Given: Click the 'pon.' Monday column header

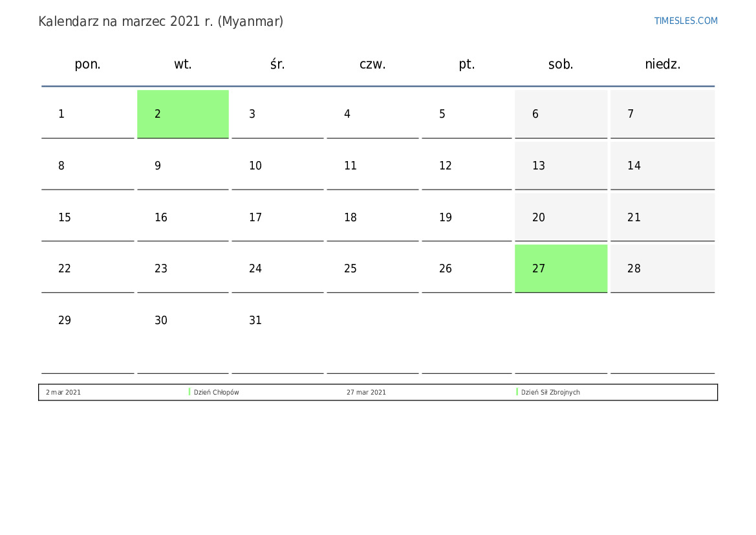Looking at the screenshot, I should coord(87,64).
